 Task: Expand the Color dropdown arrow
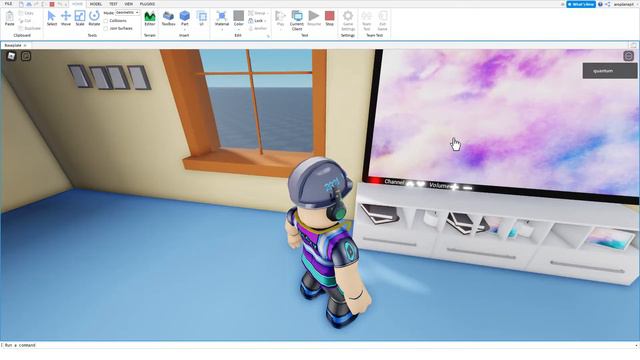[x=238, y=29]
